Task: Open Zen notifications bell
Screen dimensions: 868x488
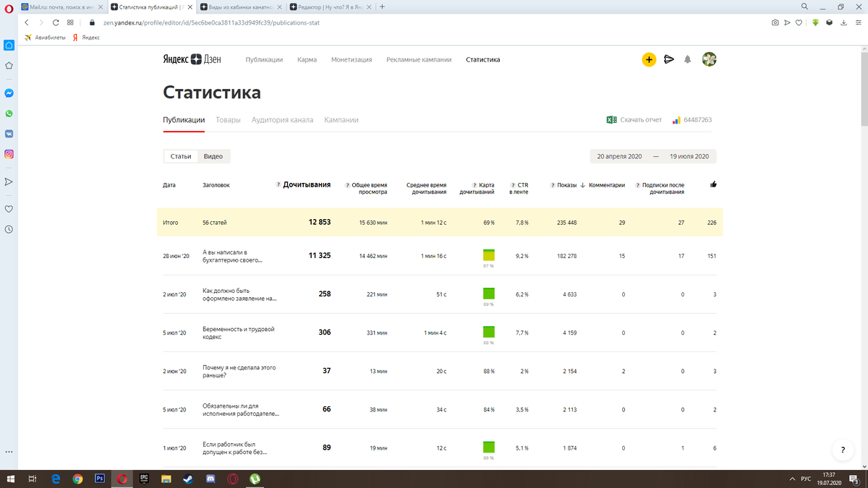Action: 688,59
